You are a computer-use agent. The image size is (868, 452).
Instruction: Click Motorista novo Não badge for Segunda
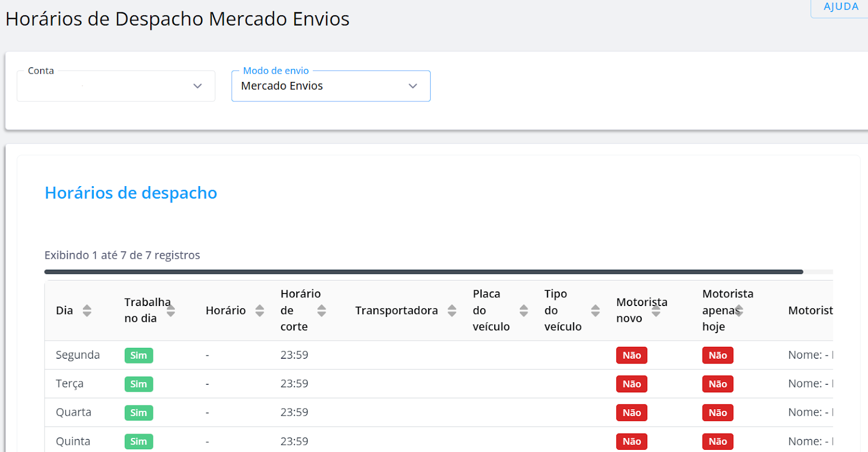coord(632,355)
